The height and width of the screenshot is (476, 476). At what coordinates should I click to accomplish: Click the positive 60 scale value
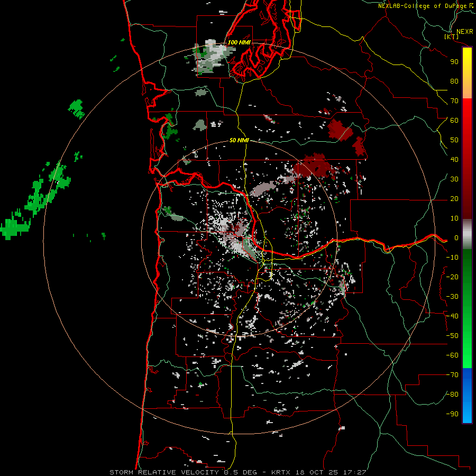[x=454, y=121]
